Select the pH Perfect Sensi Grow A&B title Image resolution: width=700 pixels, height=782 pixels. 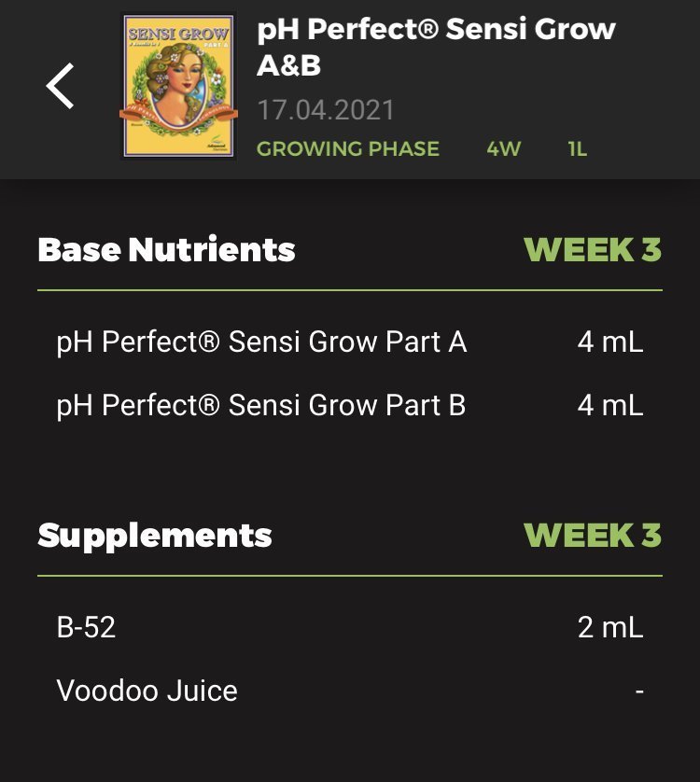436,47
